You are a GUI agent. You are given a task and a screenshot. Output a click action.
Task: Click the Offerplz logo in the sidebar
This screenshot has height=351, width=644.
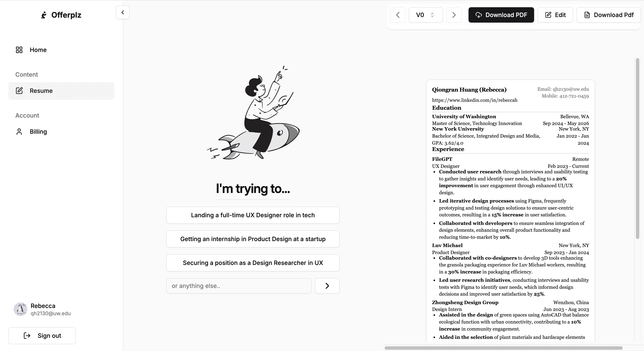61,15
